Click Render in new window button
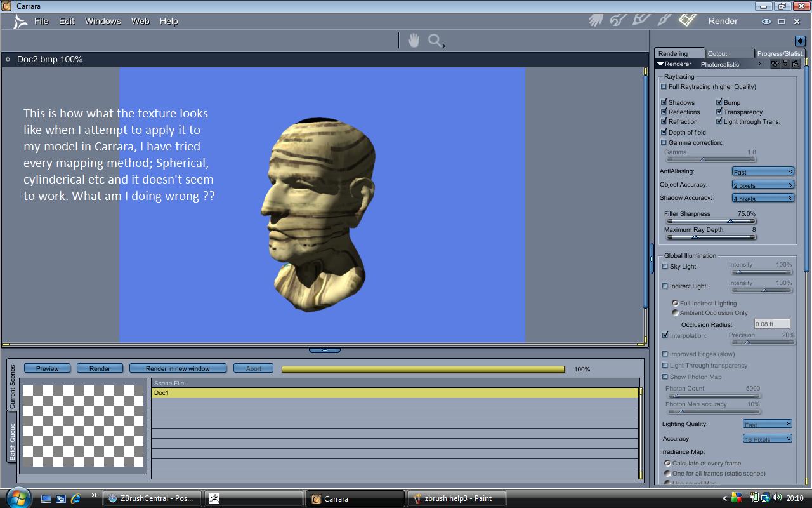This screenshot has width=812, height=508. click(x=178, y=368)
